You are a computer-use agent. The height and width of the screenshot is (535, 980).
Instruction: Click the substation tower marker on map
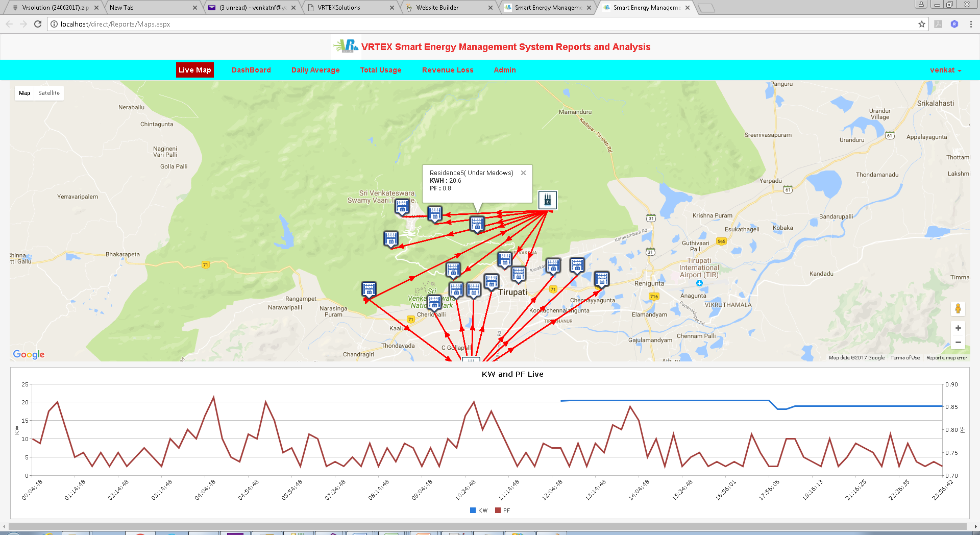coord(547,200)
